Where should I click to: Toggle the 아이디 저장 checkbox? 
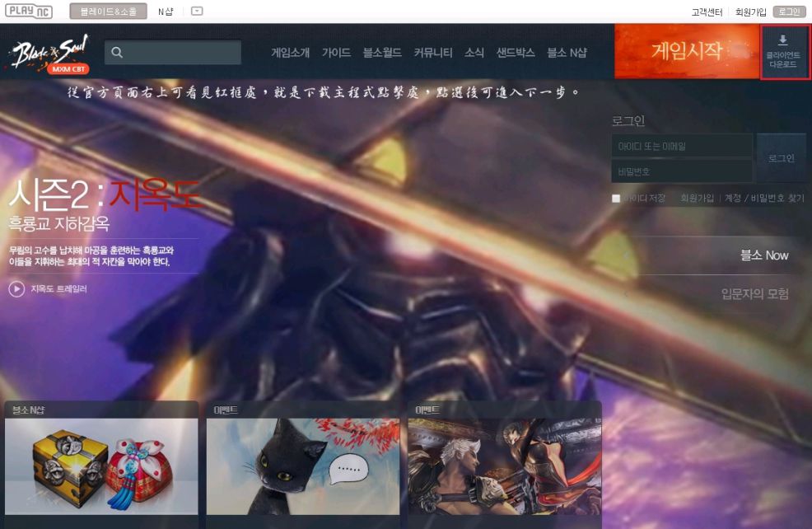(616, 199)
